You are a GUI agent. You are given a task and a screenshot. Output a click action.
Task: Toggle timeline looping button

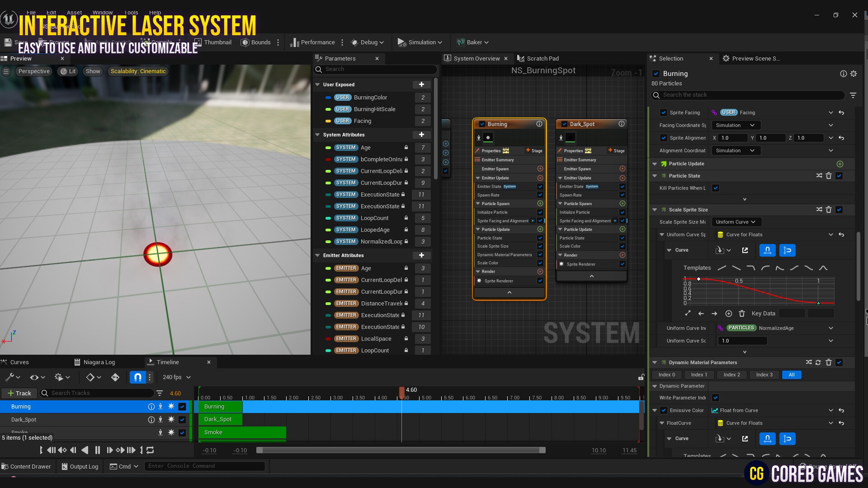[x=151, y=450]
